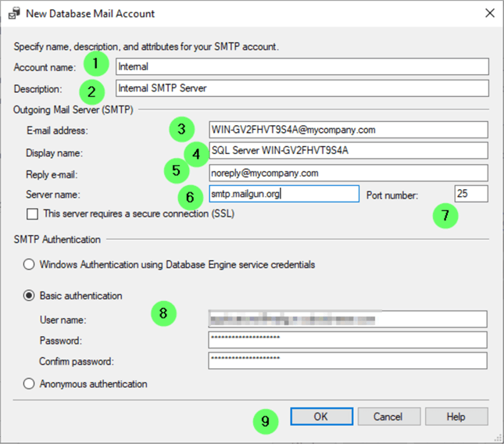Image resolution: width=504 pixels, height=444 pixels.
Task: Click the Password input field
Action: coord(348,340)
